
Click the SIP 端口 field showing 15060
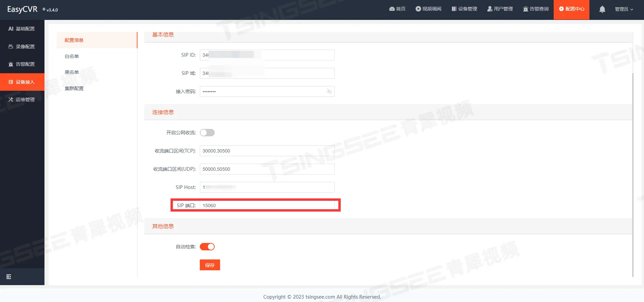click(x=267, y=205)
